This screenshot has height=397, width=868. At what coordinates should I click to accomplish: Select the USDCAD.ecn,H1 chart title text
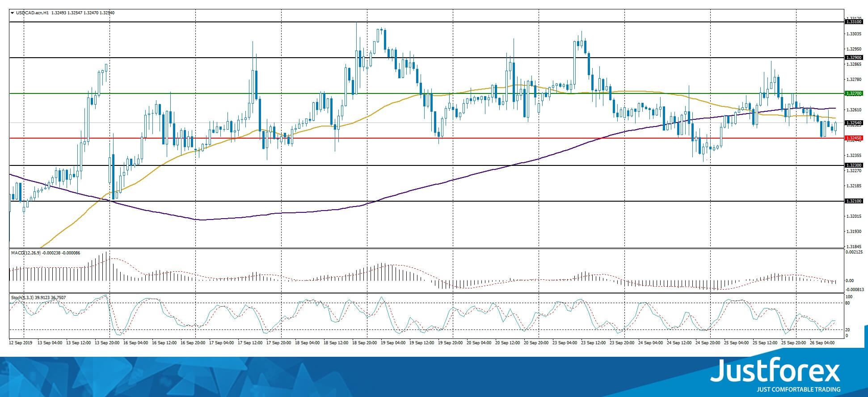point(32,13)
